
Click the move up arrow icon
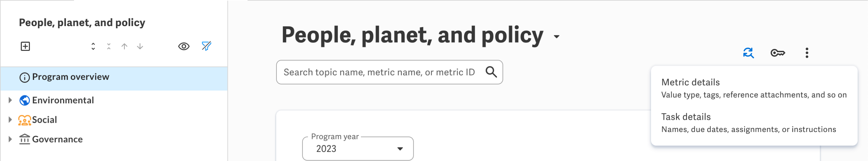pyautogui.click(x=124, y=46)
